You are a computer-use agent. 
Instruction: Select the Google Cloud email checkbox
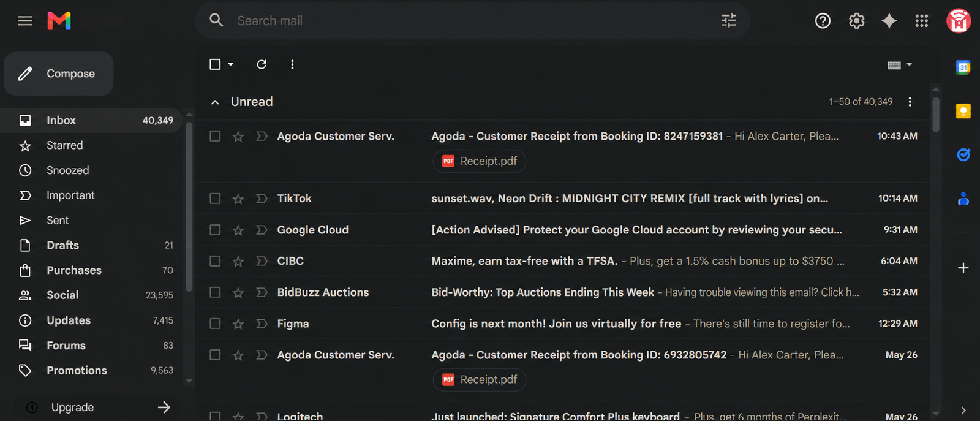pos(215,230)
